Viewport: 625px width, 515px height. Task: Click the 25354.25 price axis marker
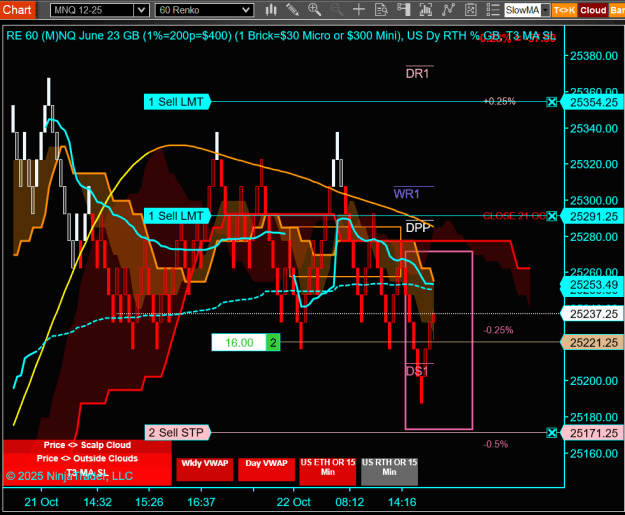[x=593, y=102]
